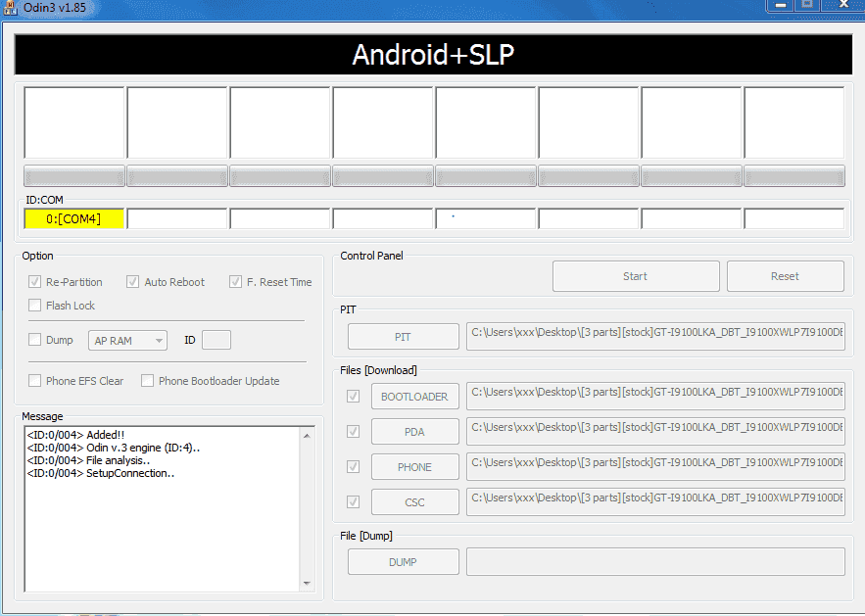
Task: Click the PHONE file path field
Action: (655, 466)
